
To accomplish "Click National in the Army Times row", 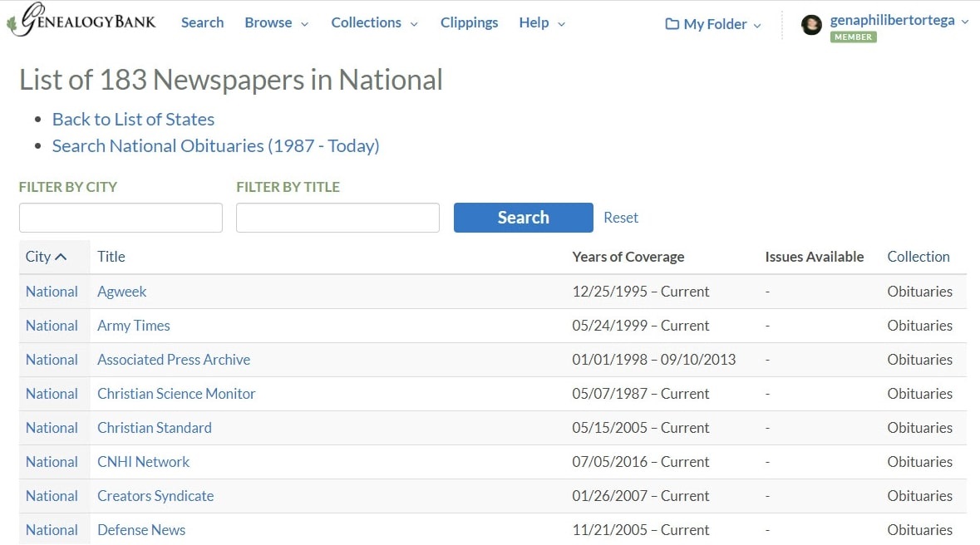I will [52, 326].
